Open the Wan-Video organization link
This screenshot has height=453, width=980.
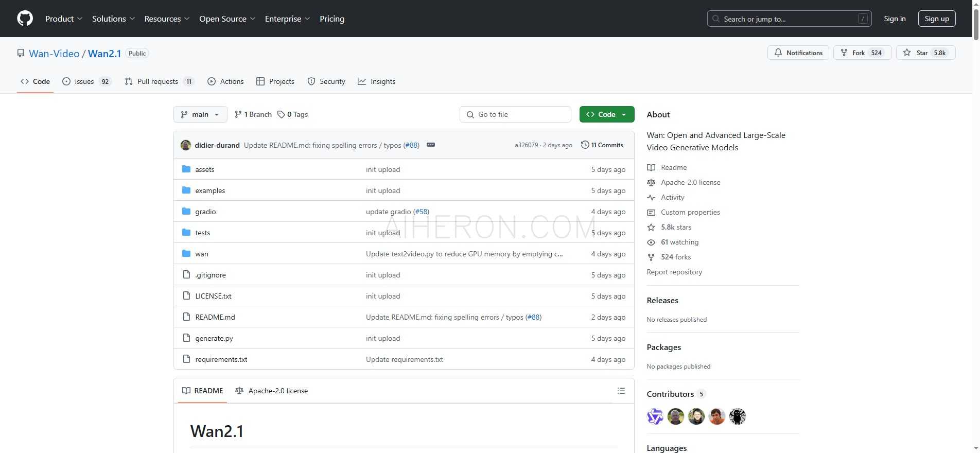pyautogui.click(x=54, y=54)
